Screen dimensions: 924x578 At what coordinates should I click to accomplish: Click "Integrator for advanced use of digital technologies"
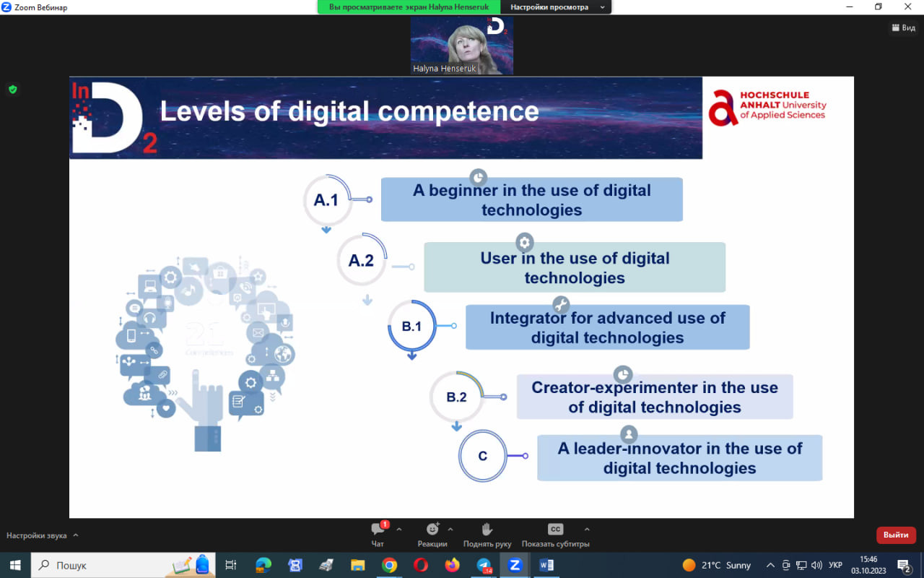[x=608, y=327]
